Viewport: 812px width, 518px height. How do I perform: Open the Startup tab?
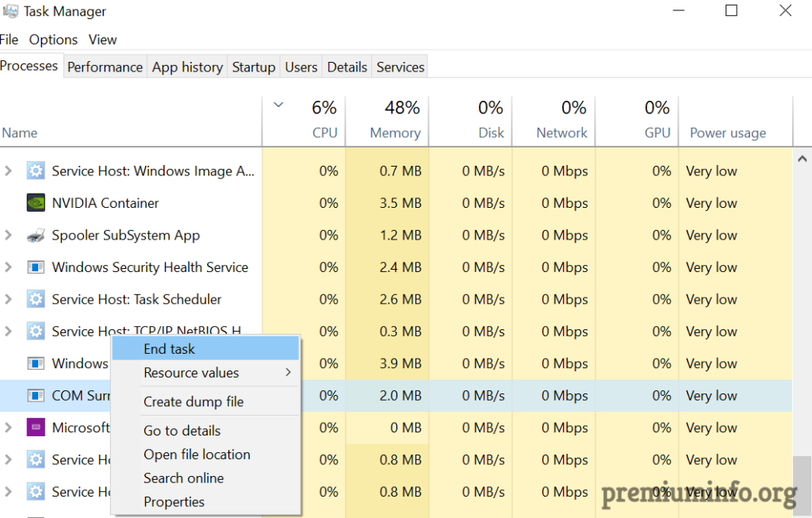coord(253,67)
